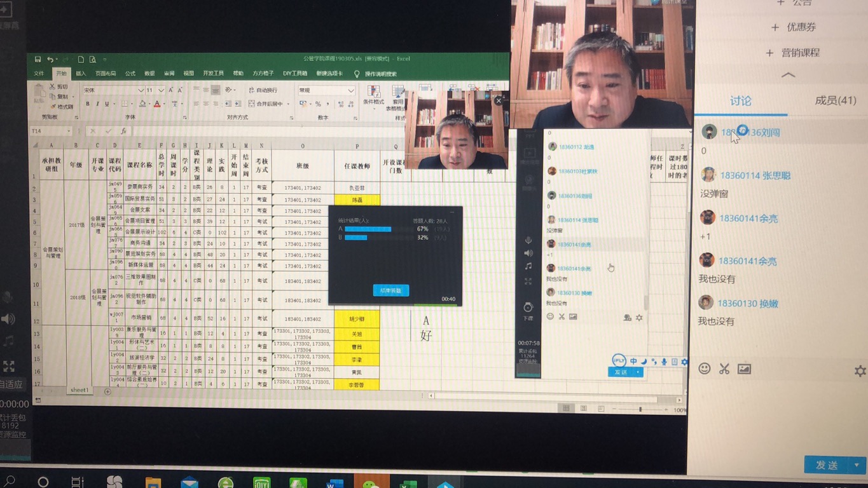Toggle the microphone in dark sidebar
Screen dimensions: 868x488
[528, 240]
